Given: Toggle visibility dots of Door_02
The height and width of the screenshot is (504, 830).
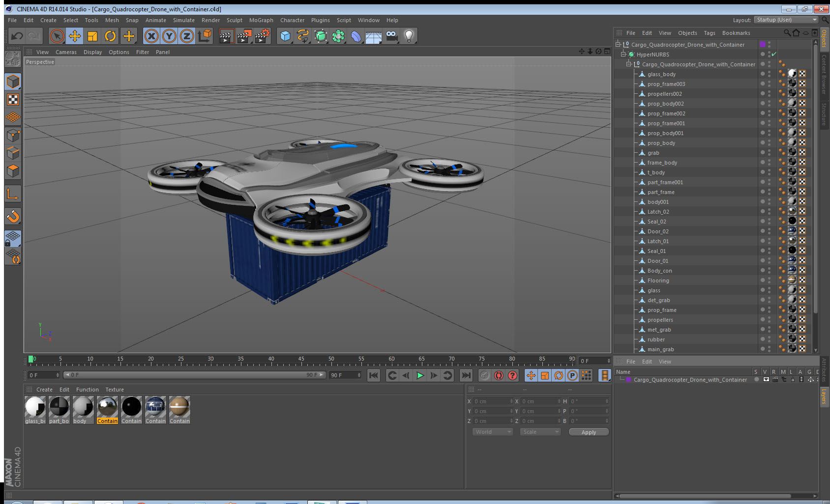Looking at the screenshot, I should point(770,231).
